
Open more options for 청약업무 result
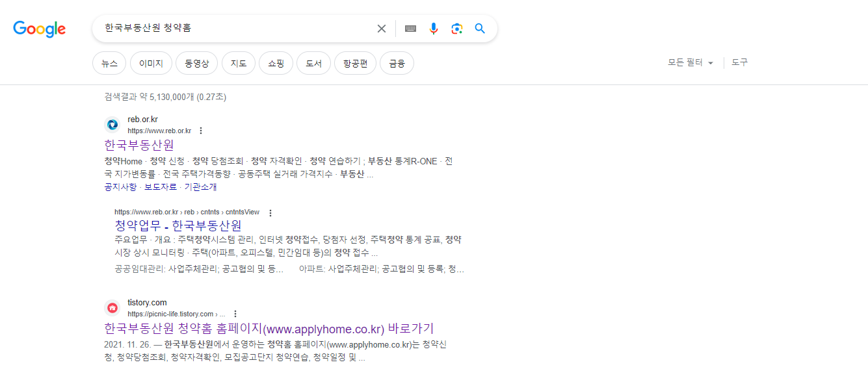pyautogui.click(x=270, y=212)
